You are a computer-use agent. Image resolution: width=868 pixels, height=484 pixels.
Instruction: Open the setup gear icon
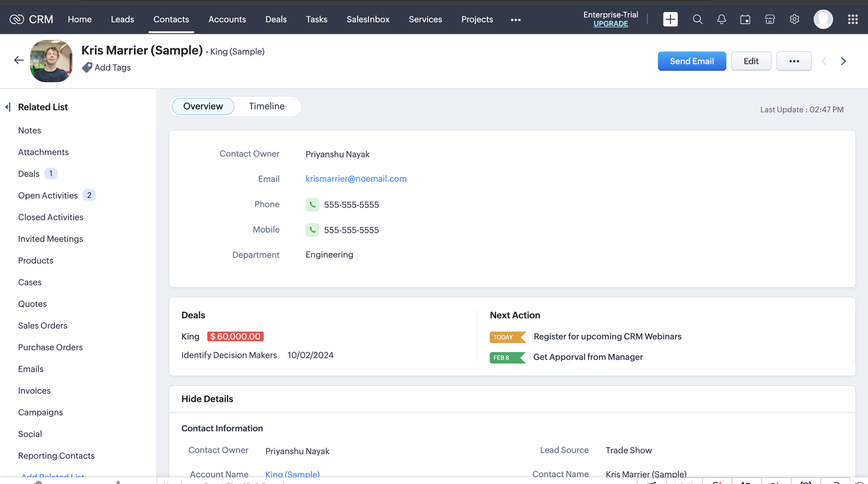[x=795, y=19]
